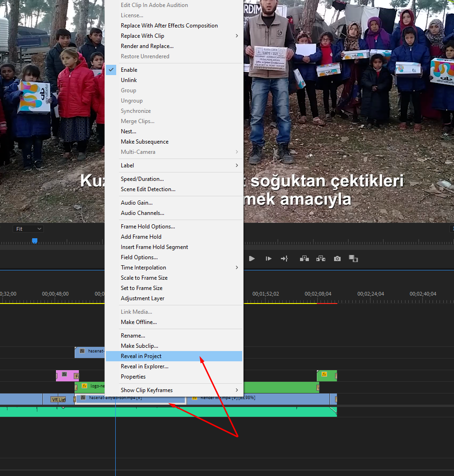Play the program monitor preview
The width and height of the screenshot is (454, 476).
[251, 259]
